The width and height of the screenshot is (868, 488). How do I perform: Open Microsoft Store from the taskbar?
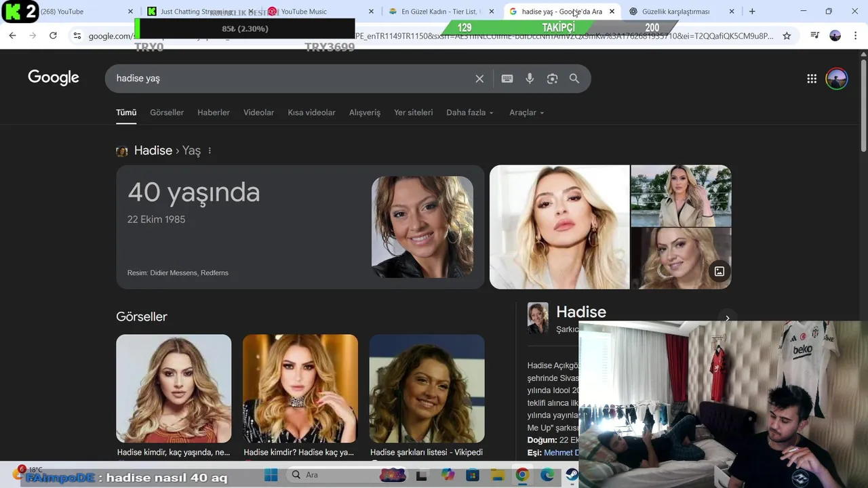(473, 475)
